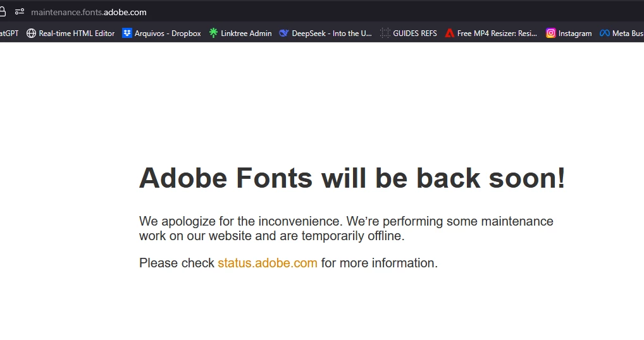This screenshot has width=644, height=340.
Task: Click the DeepSeek whale icon
Action: coord(284,33)
